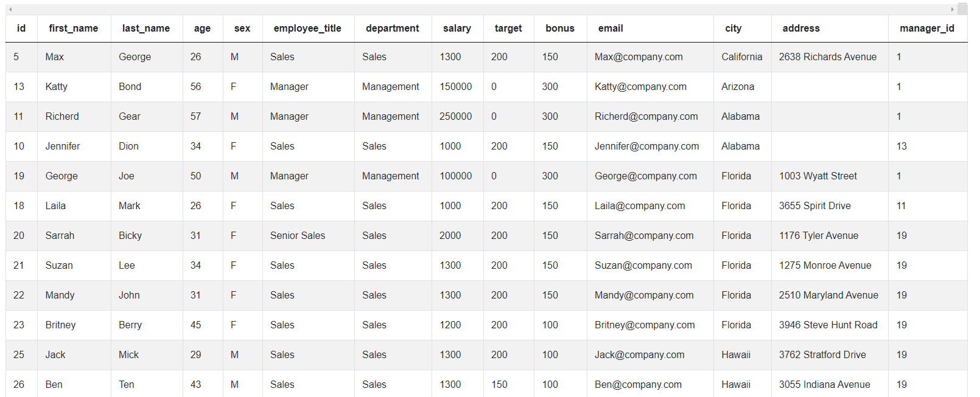Click address 3762 Stratford Drive
Viewport: 980px width, 397px height.
(830, 355)
